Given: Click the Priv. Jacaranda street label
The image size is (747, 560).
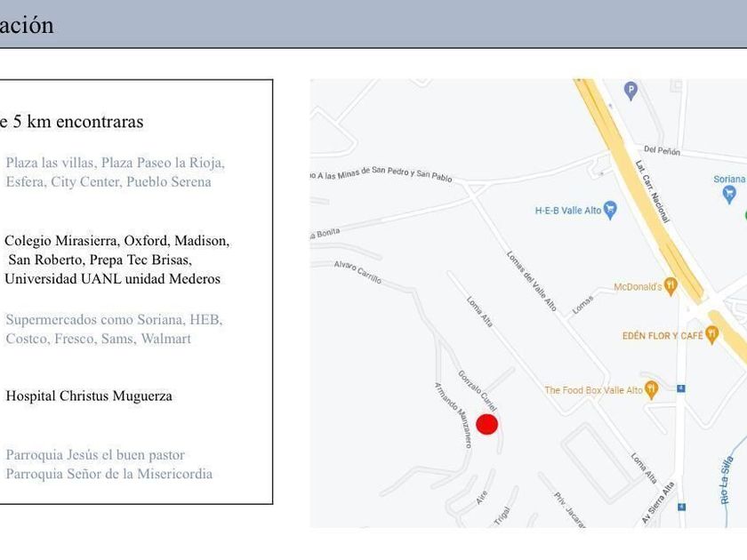Looking at the screenshot, I should coord(569,510).
